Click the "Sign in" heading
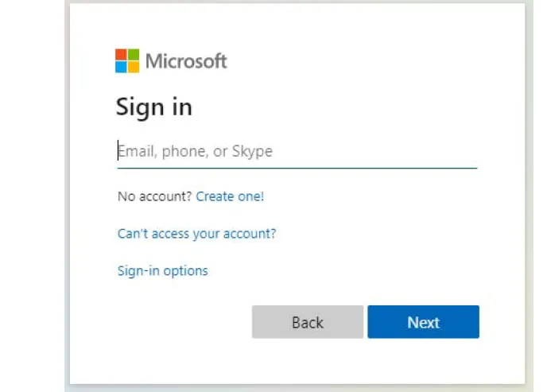This screenshot has width=551, height=392. click(154, 107)
